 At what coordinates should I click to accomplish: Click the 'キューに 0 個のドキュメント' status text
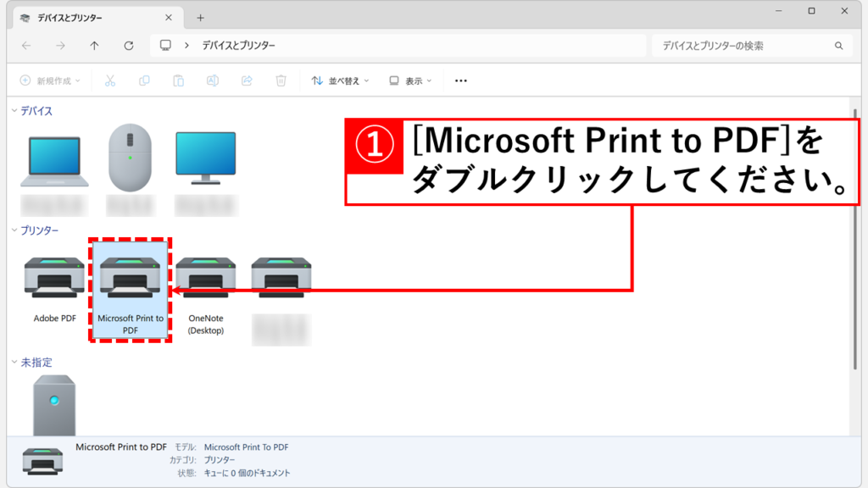(247, 473)
